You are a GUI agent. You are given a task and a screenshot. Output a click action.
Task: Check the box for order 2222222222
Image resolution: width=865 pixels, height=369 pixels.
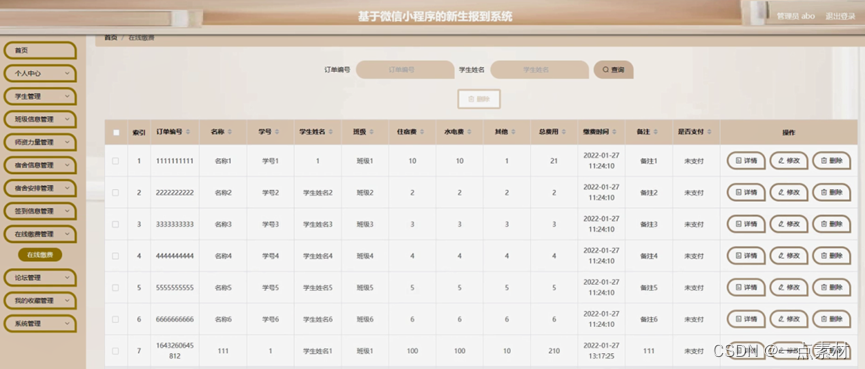(115, 192)
